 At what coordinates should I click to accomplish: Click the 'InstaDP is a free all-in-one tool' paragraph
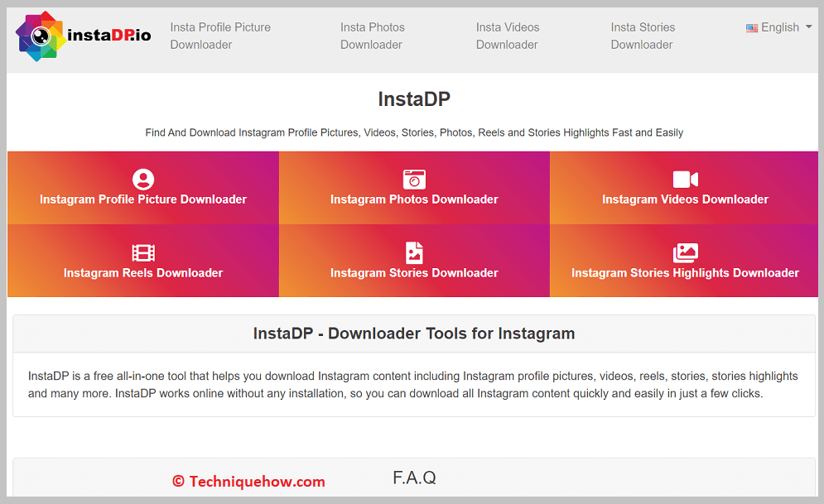[x=413, y=384]
